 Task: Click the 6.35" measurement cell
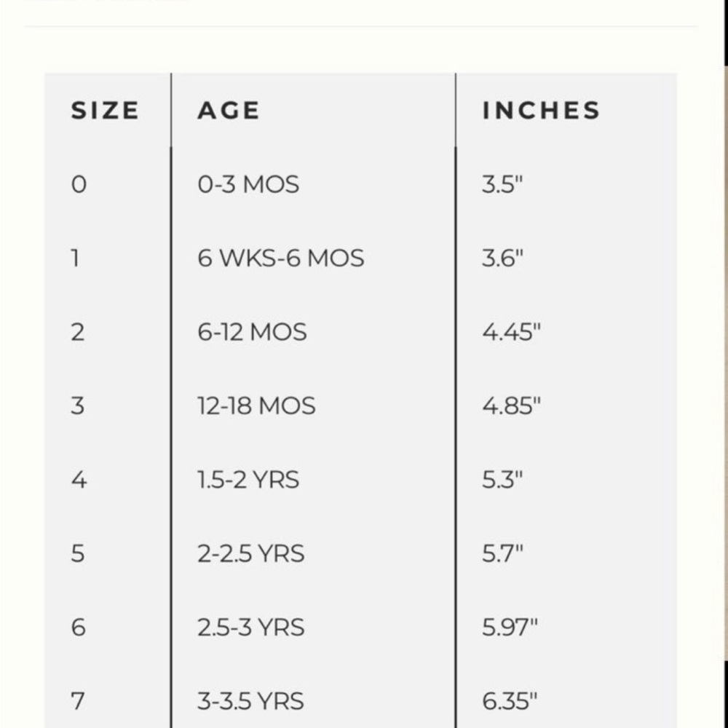tap(510, 702)
